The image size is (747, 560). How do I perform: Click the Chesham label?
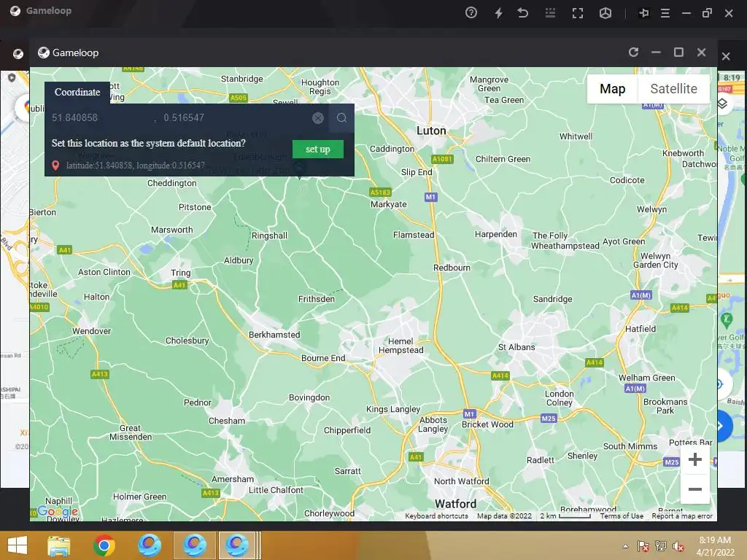[227, 421]
